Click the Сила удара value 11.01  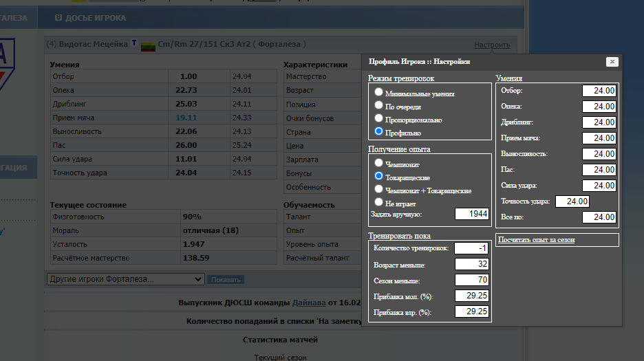(x=186, y=159)
